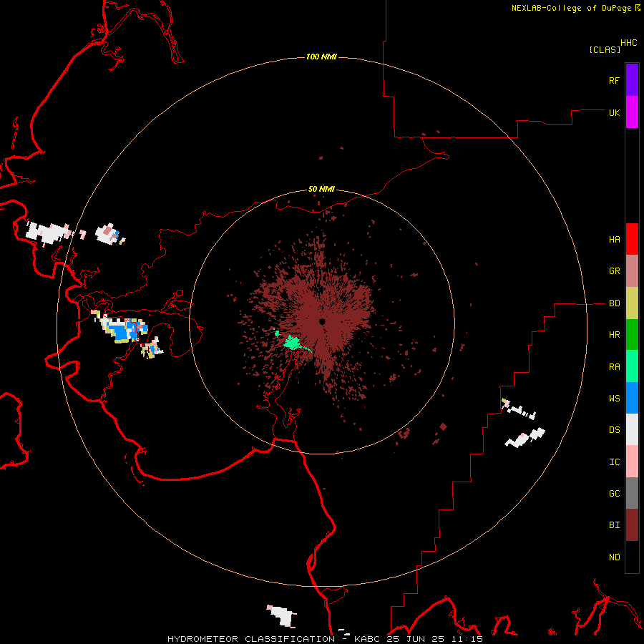Click the IC legend label
The width and height of the screenshot is (644, 644).
click(614, 462)
